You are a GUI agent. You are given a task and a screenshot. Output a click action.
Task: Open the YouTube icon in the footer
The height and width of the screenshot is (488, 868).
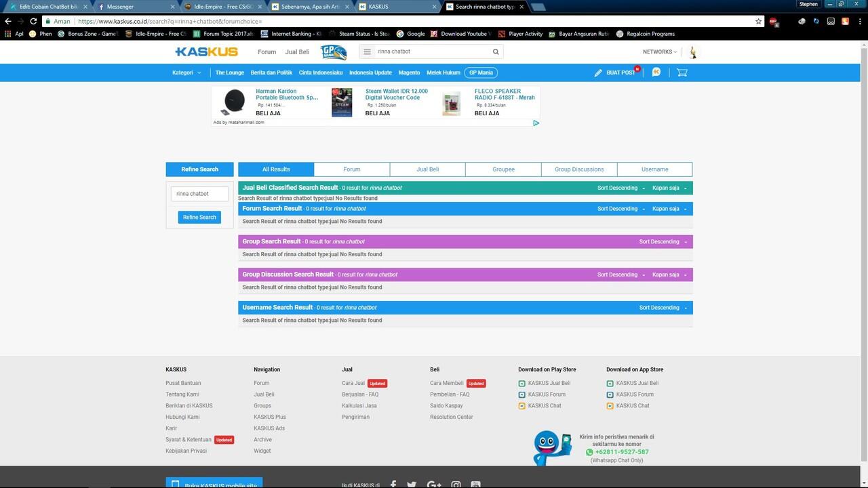coord(475,485)
